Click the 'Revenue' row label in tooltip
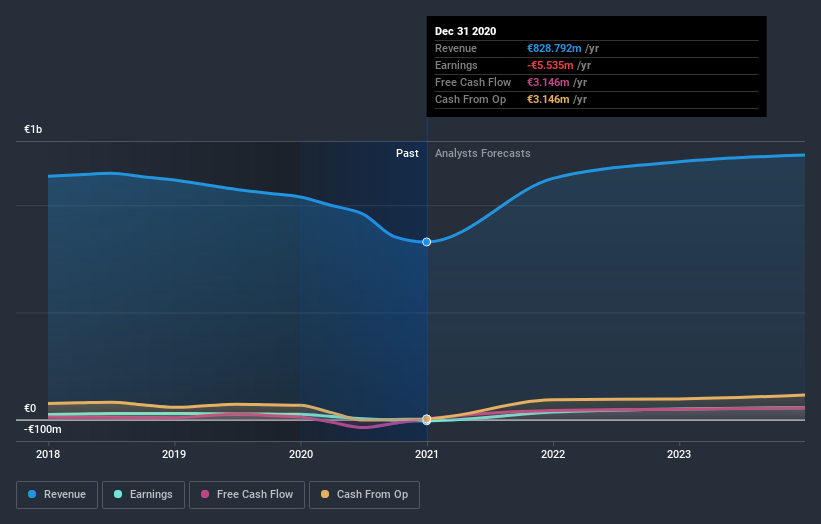Screen dimensions: 821x524 [x=456, y=48]
